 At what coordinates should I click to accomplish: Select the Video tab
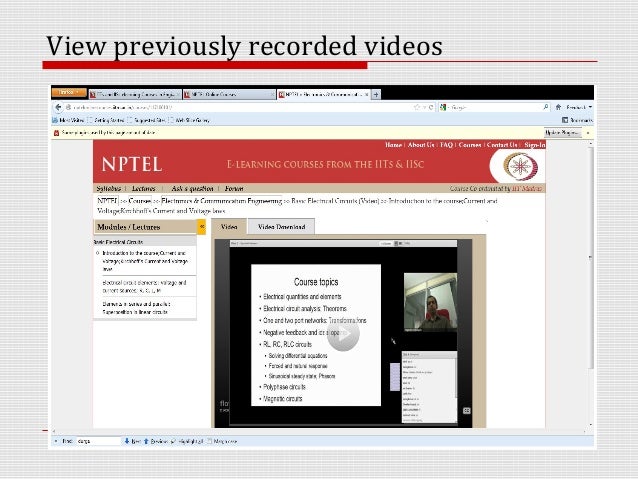click(229, 227)
